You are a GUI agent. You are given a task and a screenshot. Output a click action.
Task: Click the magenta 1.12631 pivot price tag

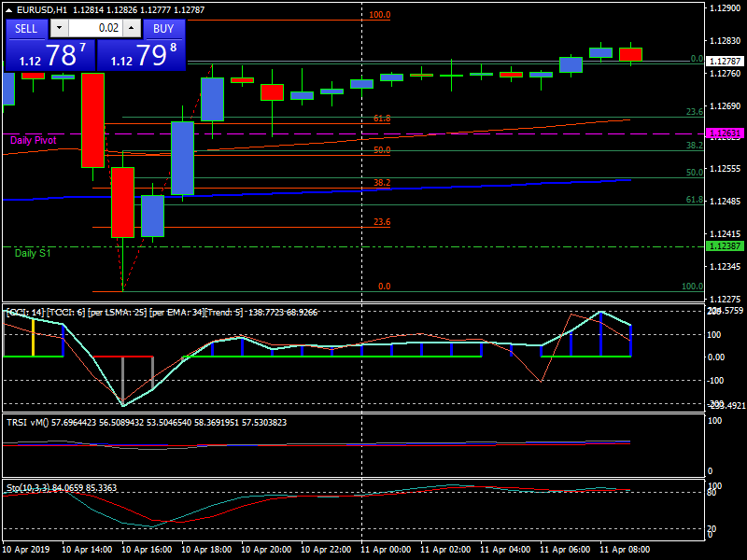click(725, 133)
